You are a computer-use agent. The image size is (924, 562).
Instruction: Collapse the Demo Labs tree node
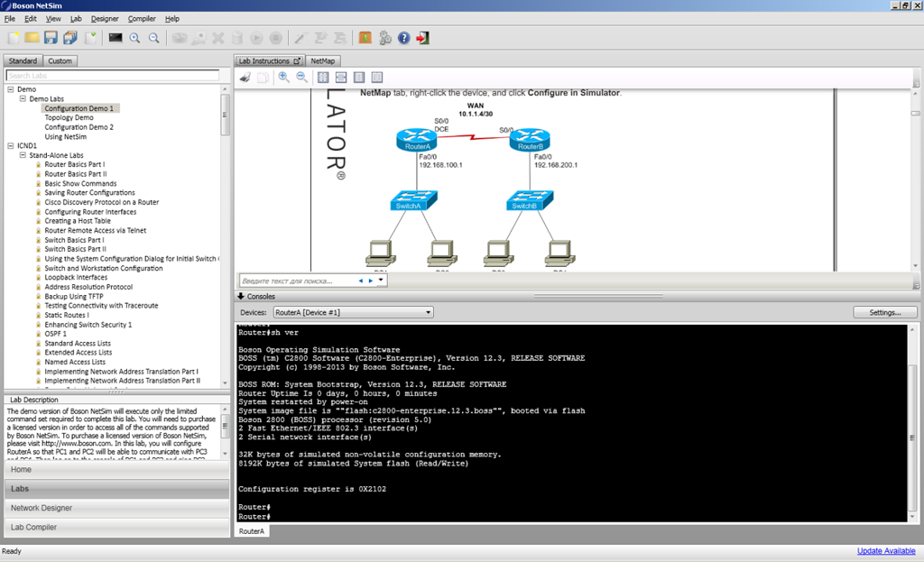tap(23, 99)
